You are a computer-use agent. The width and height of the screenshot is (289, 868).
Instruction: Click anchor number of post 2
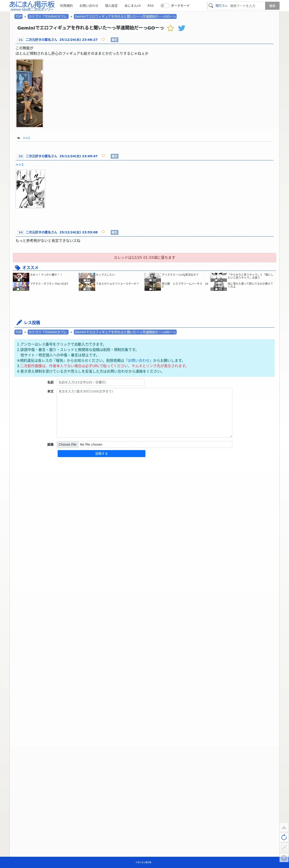20,156
